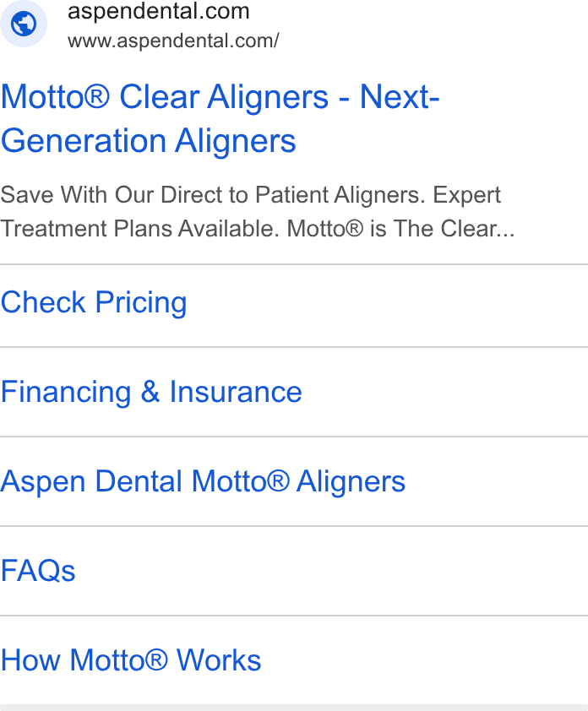Viewport: 588px width, 711px height.
Task: Click the "Treatment Plans Available" snippet line
Action: click(257, 229)
